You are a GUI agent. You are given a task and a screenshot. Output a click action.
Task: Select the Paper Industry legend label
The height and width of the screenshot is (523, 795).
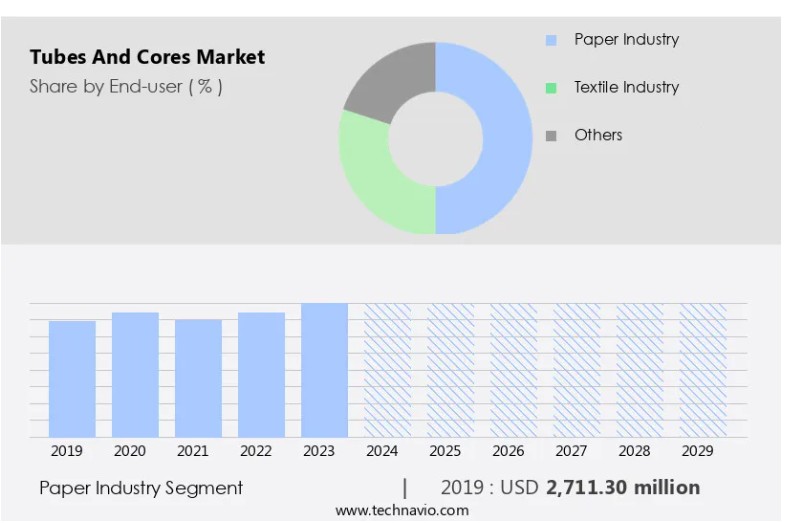[x=626, y=40]
